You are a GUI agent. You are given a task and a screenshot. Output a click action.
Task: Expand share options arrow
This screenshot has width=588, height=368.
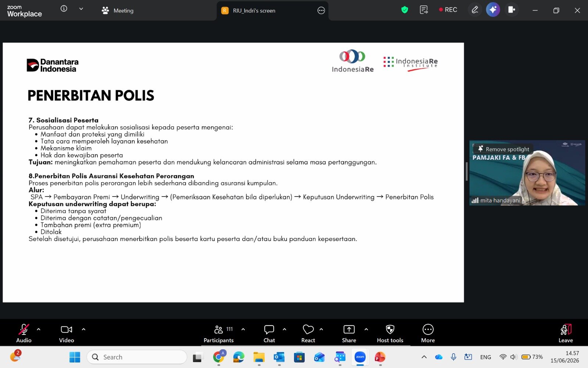[x=366, y=329]
